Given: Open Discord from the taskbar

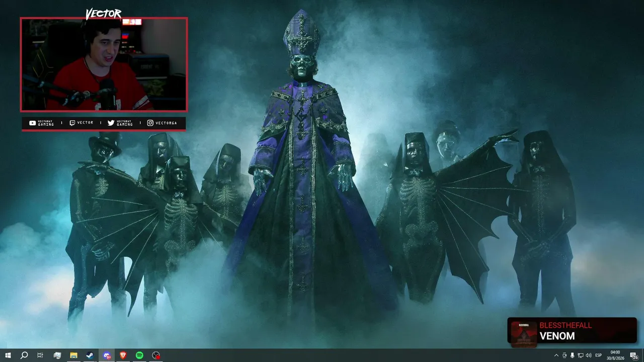Looking at the screenshot, I should [107, 355].
